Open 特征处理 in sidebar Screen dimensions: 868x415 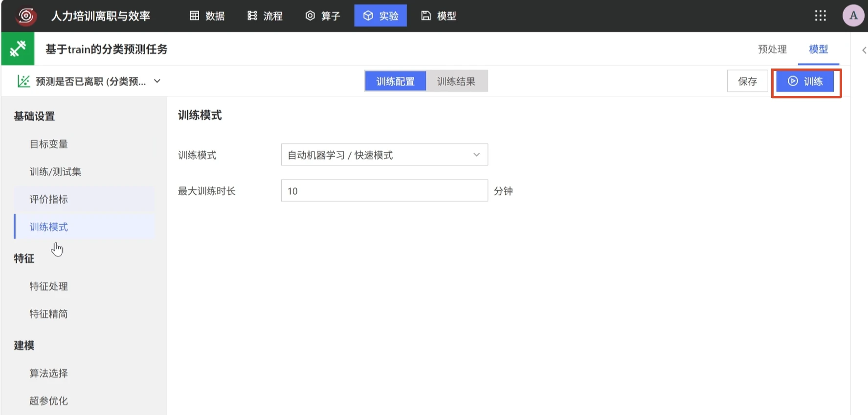84,286
